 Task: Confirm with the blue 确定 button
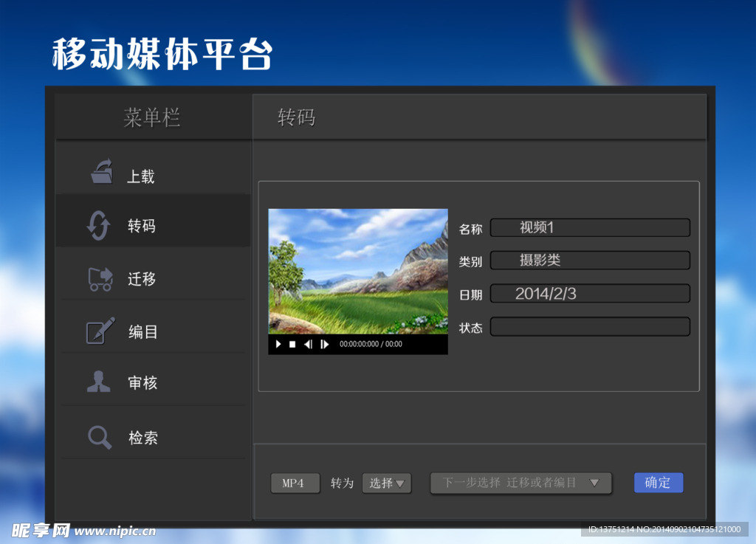(658, 482)
